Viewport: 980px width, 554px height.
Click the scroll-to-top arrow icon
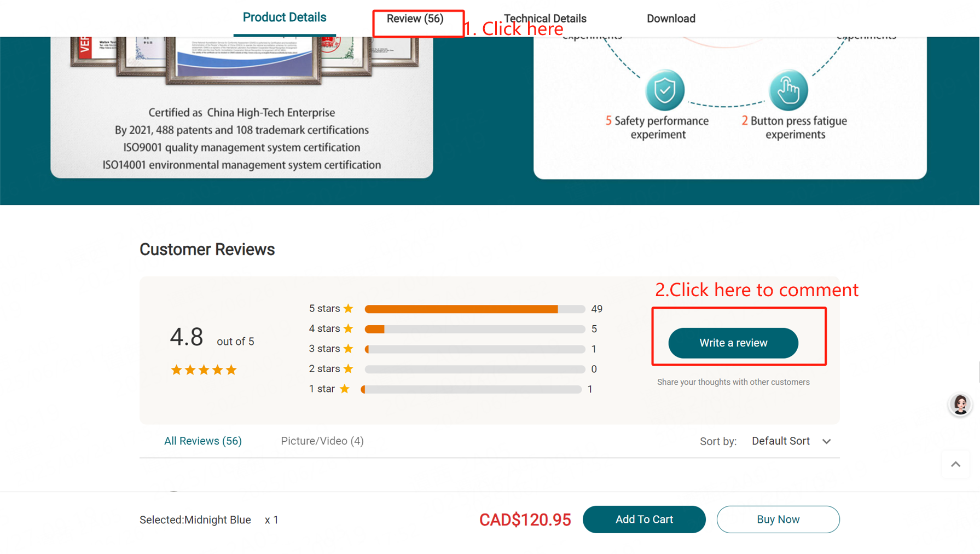pyautogui.click(x=955, y=464)
